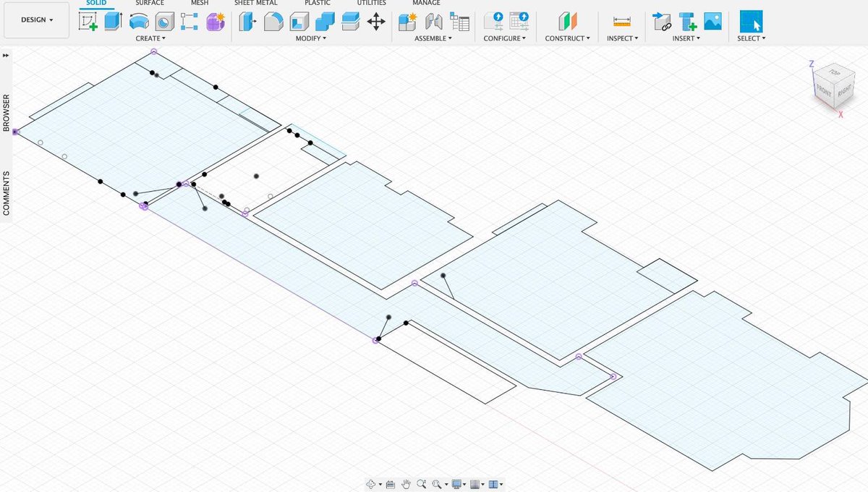
Task: Open the Display Settings monitor dropdown
Action: (459, 484)
